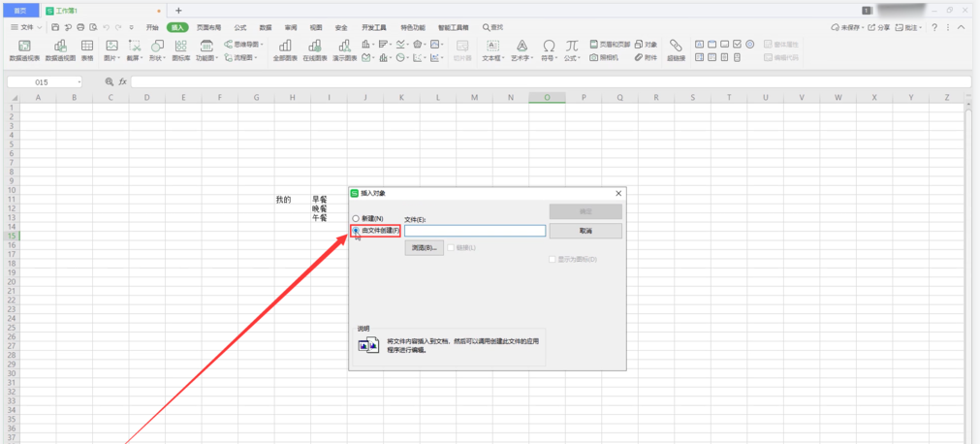Switch to the 开发工具 tab
The image size is (980, 444).
coord(374,27)
